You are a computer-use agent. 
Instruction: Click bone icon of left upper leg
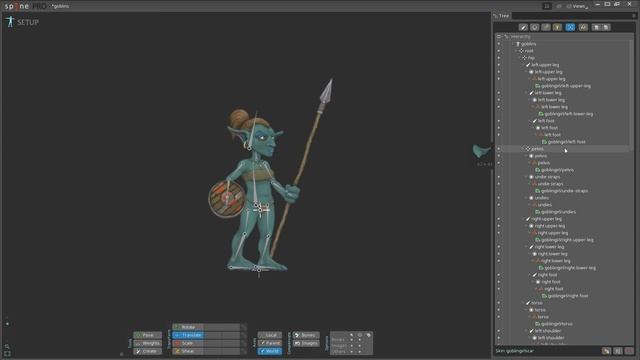click(528, 65)
